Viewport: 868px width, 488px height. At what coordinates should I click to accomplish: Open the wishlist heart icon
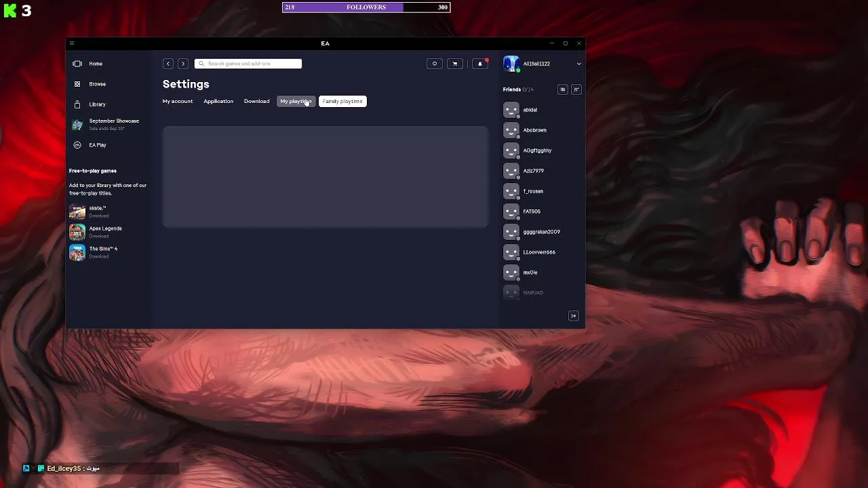pyautogui.click(x=435, y=64)
